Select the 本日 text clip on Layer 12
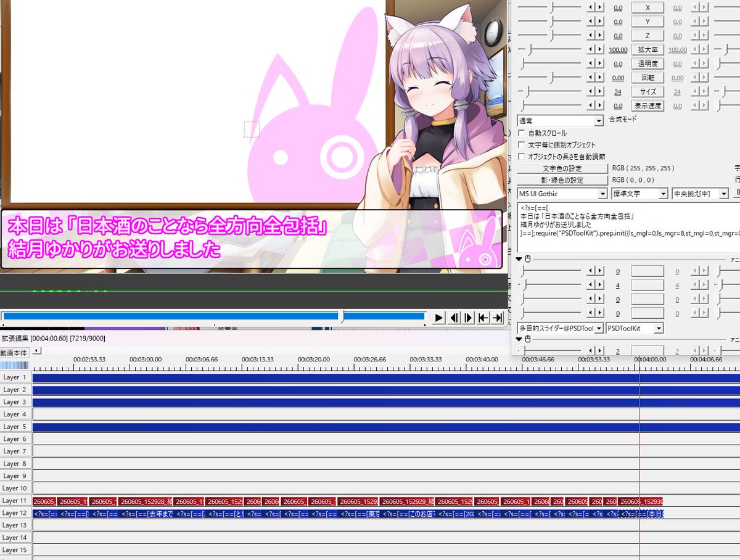740x560 pixels. [x=642, y=513]
